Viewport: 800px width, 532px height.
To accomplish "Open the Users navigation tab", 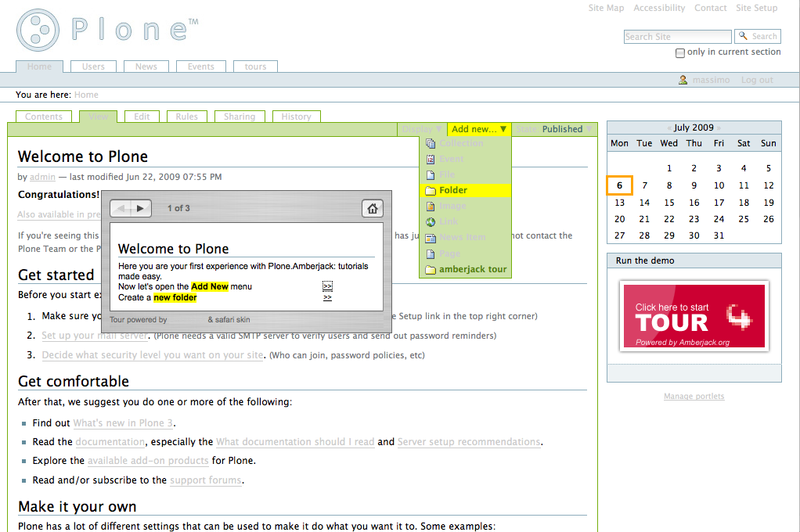I will 93,67.
